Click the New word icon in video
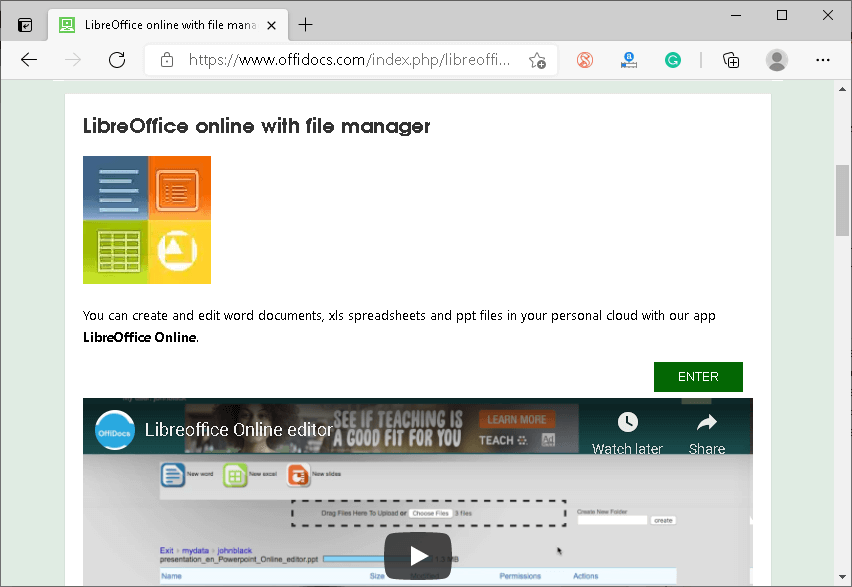Screen dimensions: 852x587 pos(173,474)
